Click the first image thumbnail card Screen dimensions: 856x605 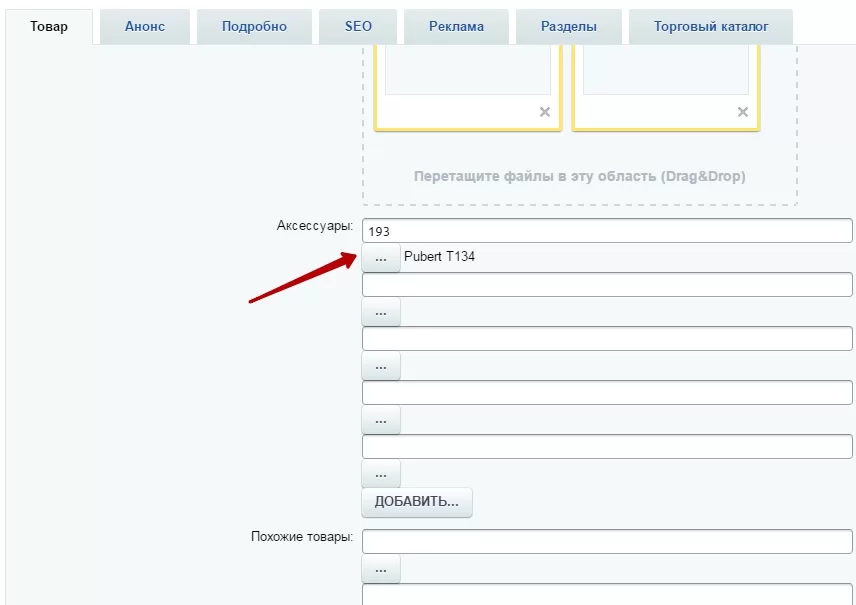point(468,87)
